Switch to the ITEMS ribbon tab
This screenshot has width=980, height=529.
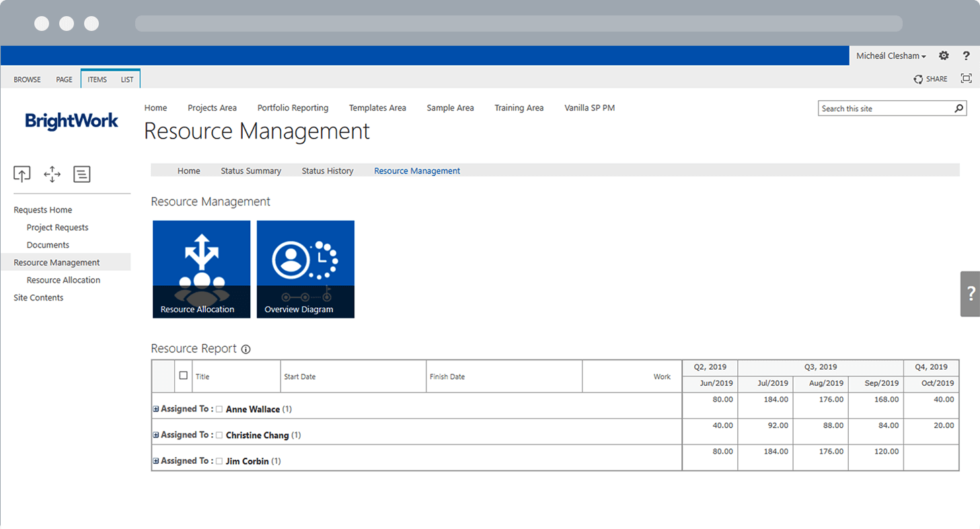pos(97,79)
